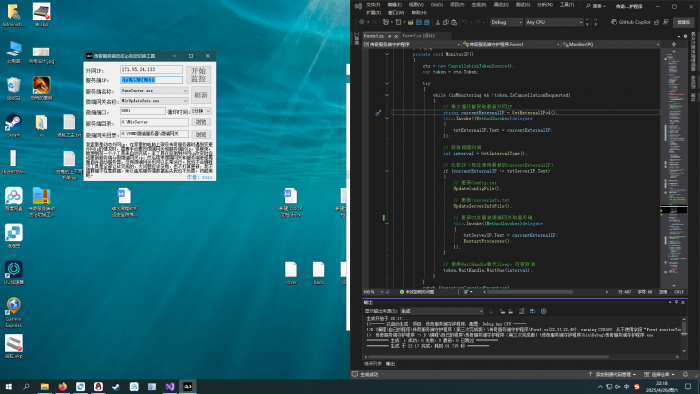This screenshot has height=394, width=700.
Task: Click 选择仓库 in the status bar
Action: click(x=659, y=374)
